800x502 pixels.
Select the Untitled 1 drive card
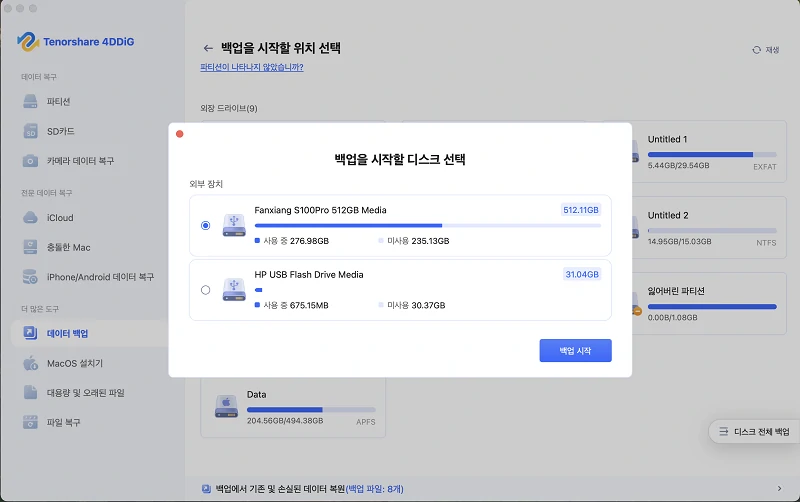(709, 152)
